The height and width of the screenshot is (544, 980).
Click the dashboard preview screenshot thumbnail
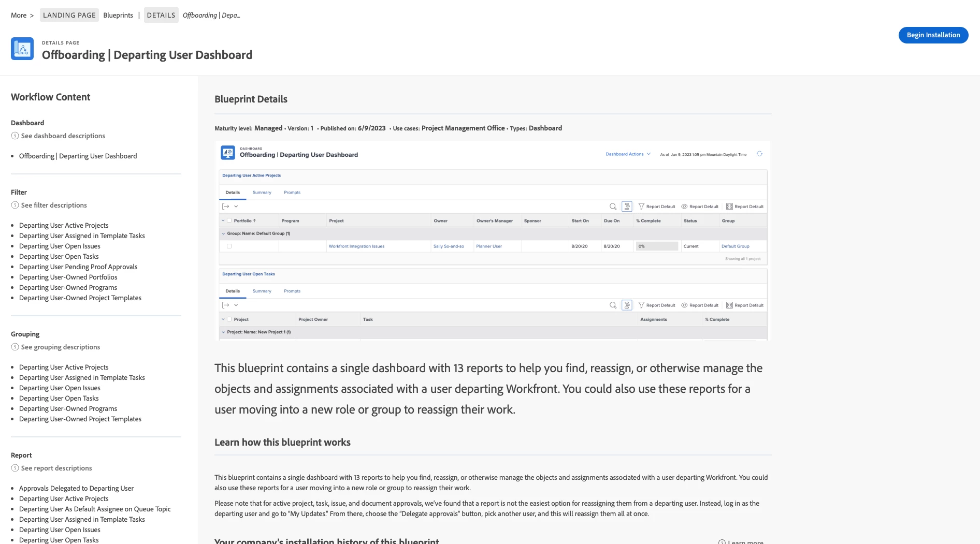(493, 240)
